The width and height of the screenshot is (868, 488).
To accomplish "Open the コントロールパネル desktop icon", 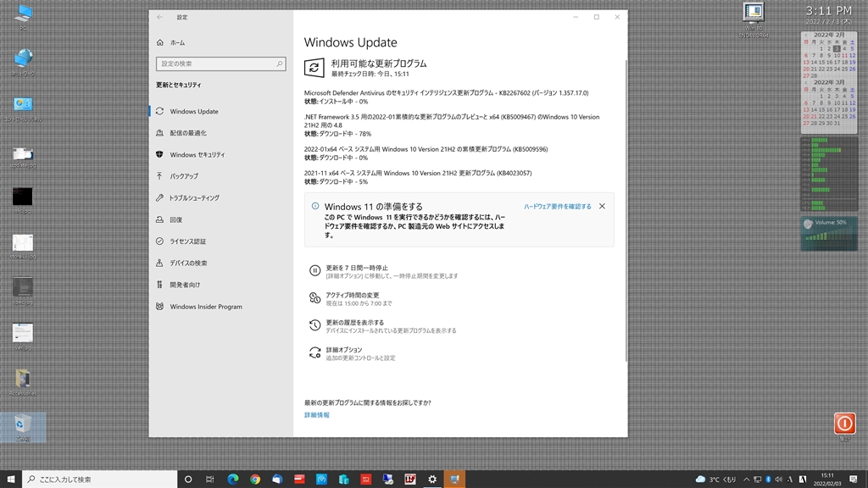I will (x=23, y=108).
